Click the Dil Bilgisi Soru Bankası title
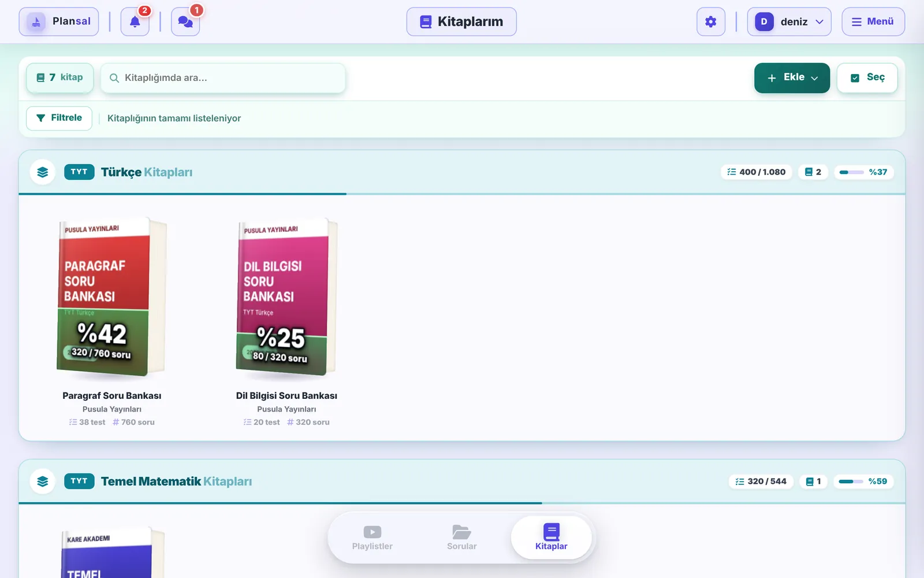The width and height of the screenshot is (924, 578). pos(286,396)
